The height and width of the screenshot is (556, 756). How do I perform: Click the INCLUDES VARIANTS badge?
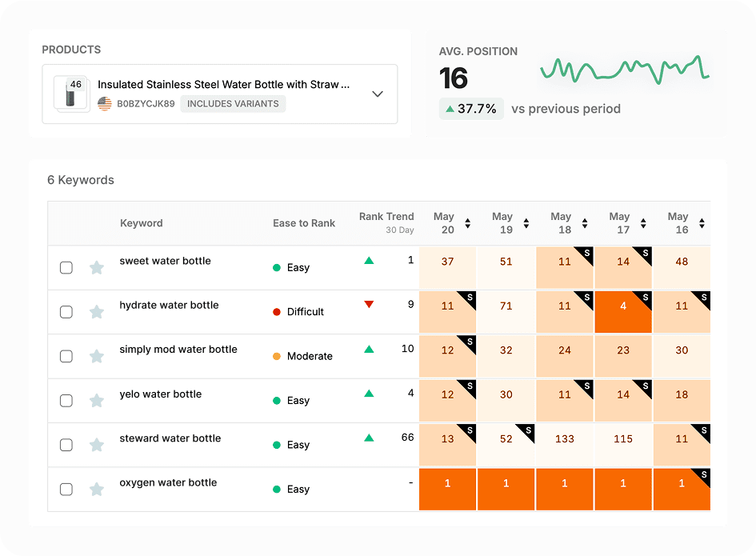pyautogui.click(x=233, y=103)
